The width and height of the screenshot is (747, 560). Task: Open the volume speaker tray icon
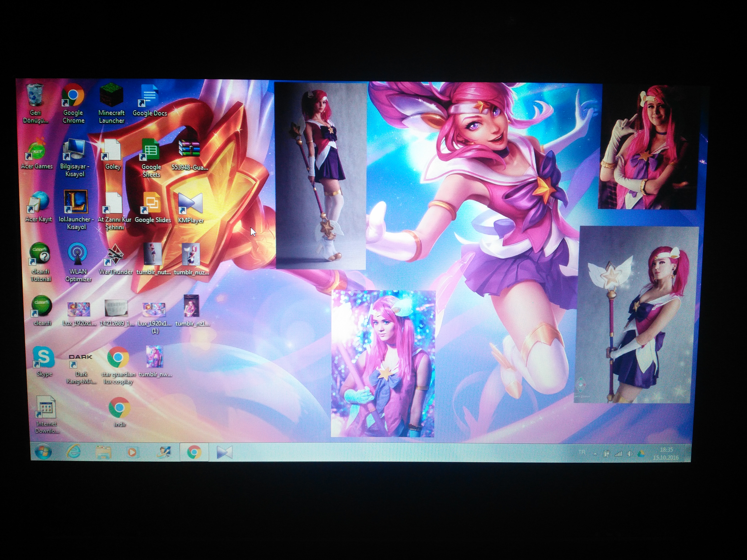[630, 454]
